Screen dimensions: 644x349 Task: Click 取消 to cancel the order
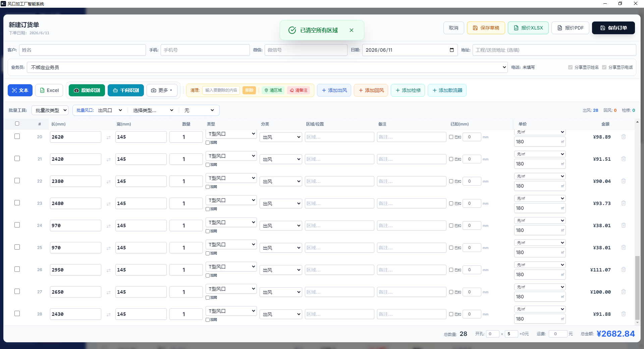click(453, 28)
